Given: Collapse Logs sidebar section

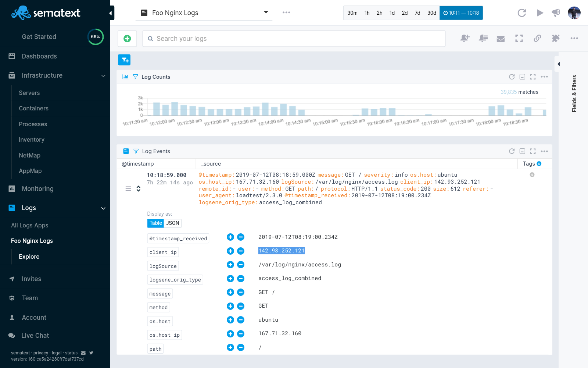Looking at the screenshot, I should pos(103,208).
